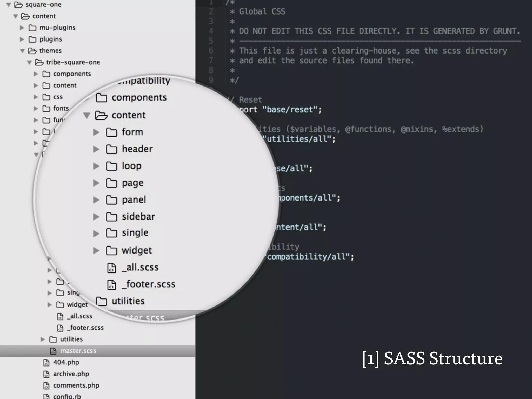
Task: Expand the header folder arrow
Action: coord(96,149)
